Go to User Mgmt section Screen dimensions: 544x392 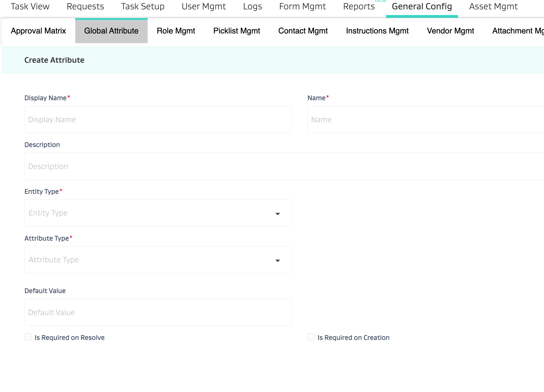point(204,6)
